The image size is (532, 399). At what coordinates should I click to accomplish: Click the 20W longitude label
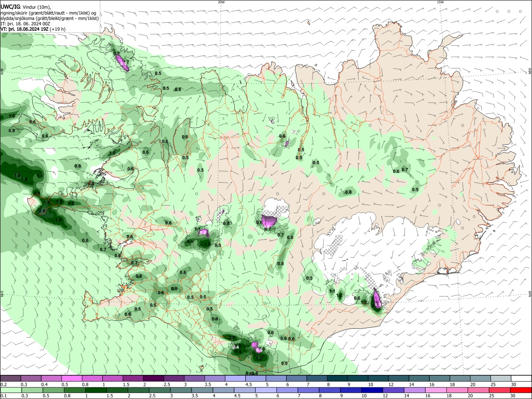tap(221, 2)
